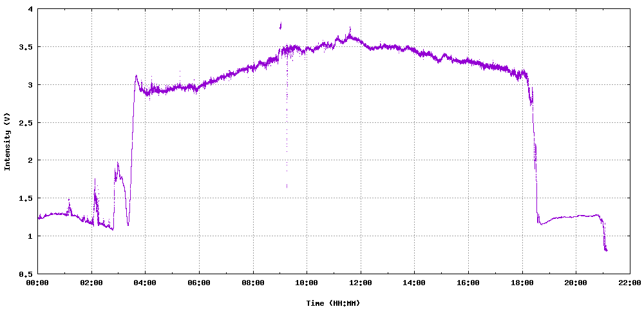
Task: Select the 20:00 time axis label
Action: [575, 282]
